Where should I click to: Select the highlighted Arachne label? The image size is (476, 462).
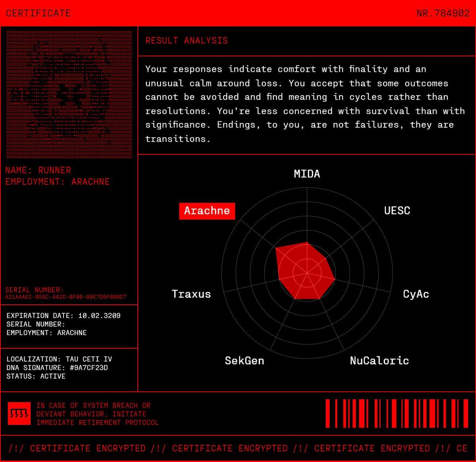pyautogui.click(x=207, y=211)
